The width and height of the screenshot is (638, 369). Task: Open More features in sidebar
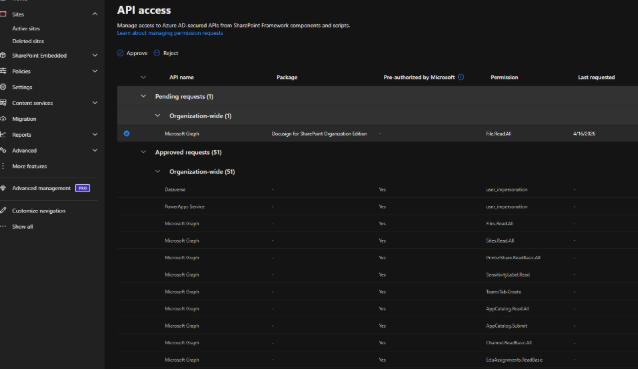pos(29,166)
